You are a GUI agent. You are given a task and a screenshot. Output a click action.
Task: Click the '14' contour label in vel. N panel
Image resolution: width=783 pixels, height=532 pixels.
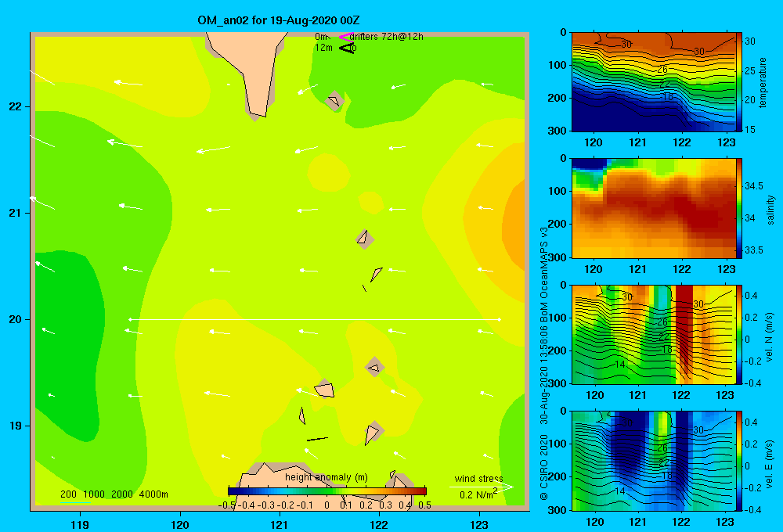619,365
